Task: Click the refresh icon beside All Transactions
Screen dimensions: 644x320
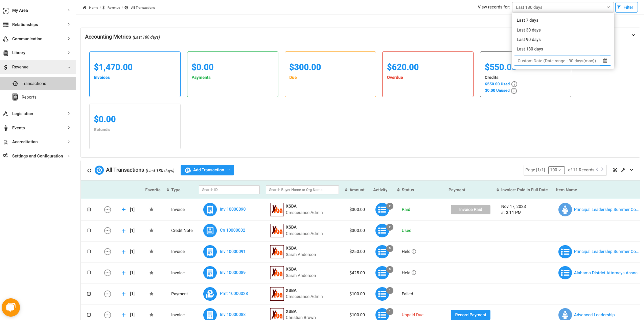Action: 89,170
